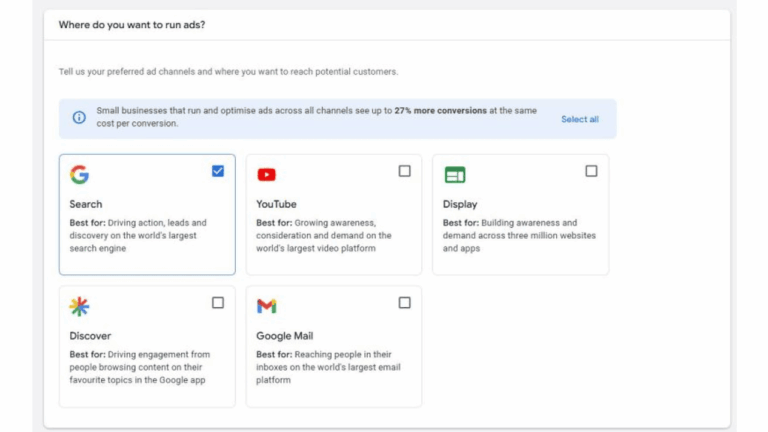Image resolution: width=768 pixels, height=432 pixels.
Task: Select the Google Mail checkbox
Action: click(405, 303)
